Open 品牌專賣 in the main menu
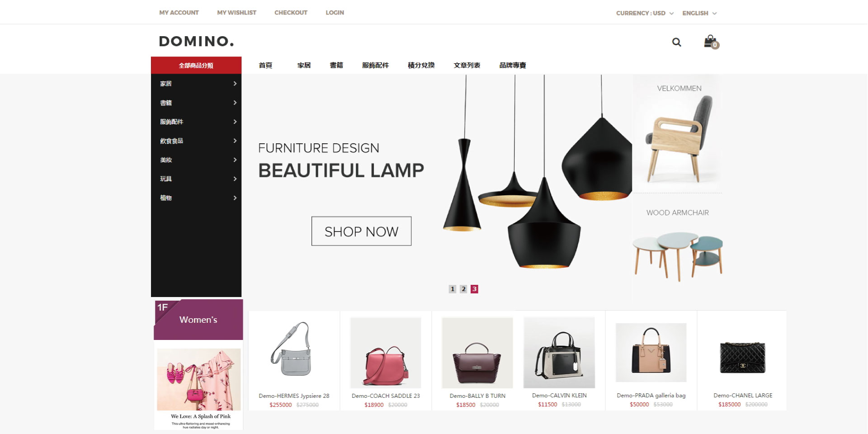 click(x=513, y=65)
